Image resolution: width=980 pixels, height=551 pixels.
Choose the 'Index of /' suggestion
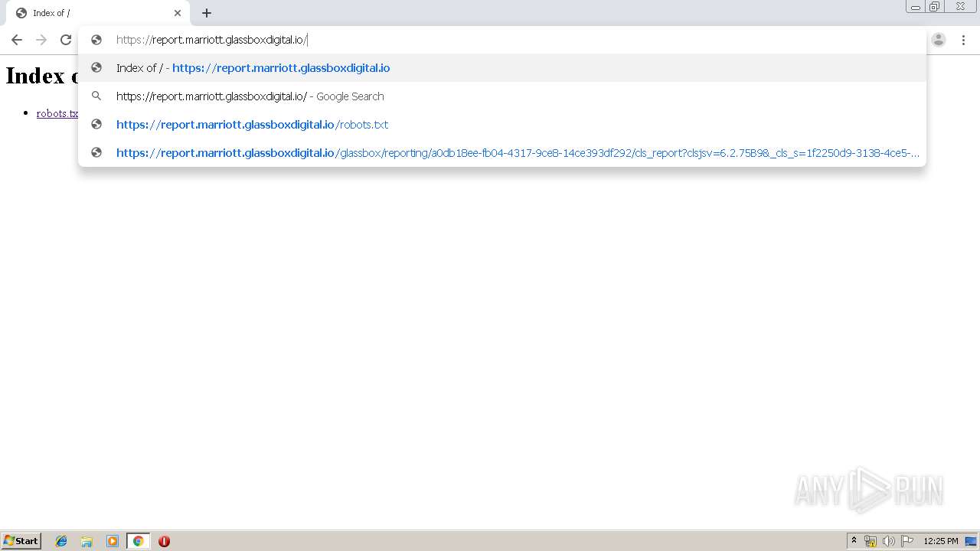pyautogui.click(x=502, y=68)
